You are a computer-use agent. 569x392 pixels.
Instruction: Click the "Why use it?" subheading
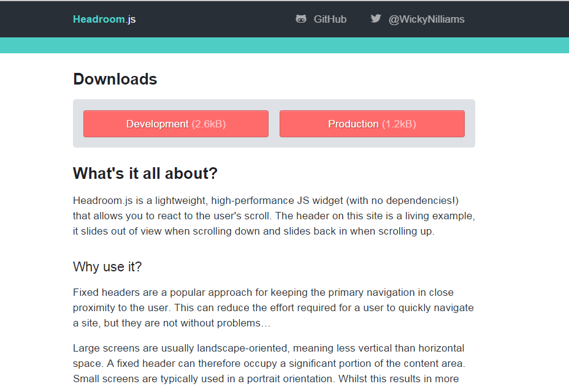pyautogui.click(x=107, y=267)
